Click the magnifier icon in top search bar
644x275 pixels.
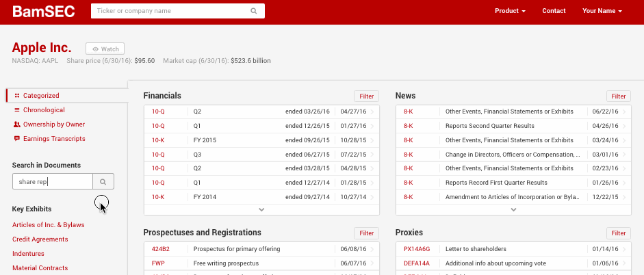(x=254, y=11)
